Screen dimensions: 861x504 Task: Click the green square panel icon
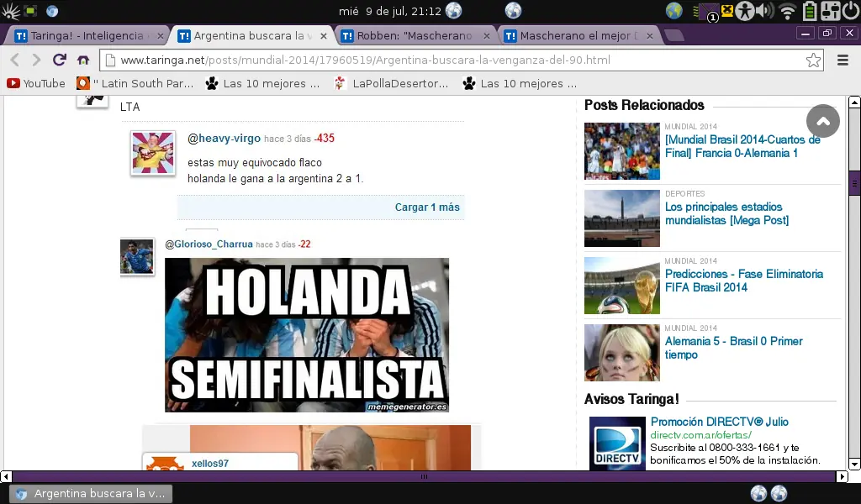click(30, 10)
